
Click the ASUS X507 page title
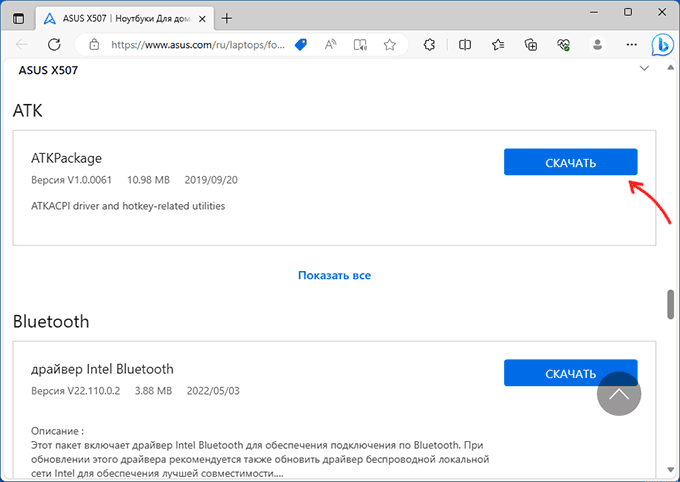pos(48,70)
